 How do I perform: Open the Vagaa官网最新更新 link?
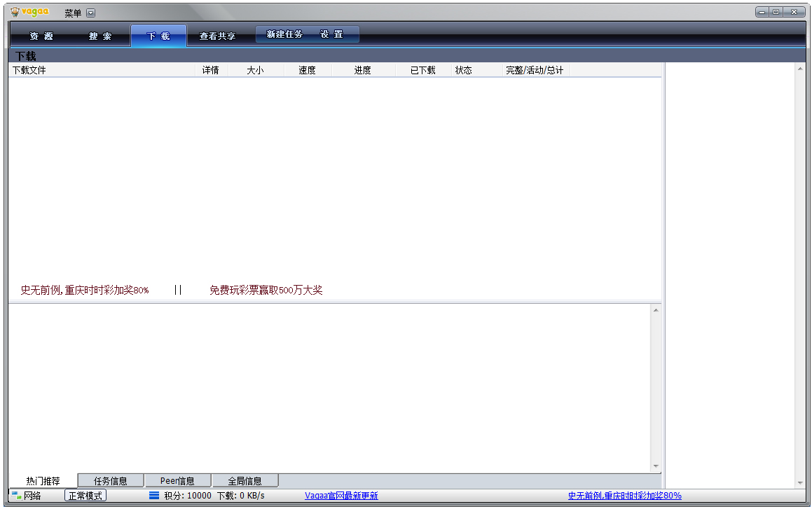(x=341, y=496)
